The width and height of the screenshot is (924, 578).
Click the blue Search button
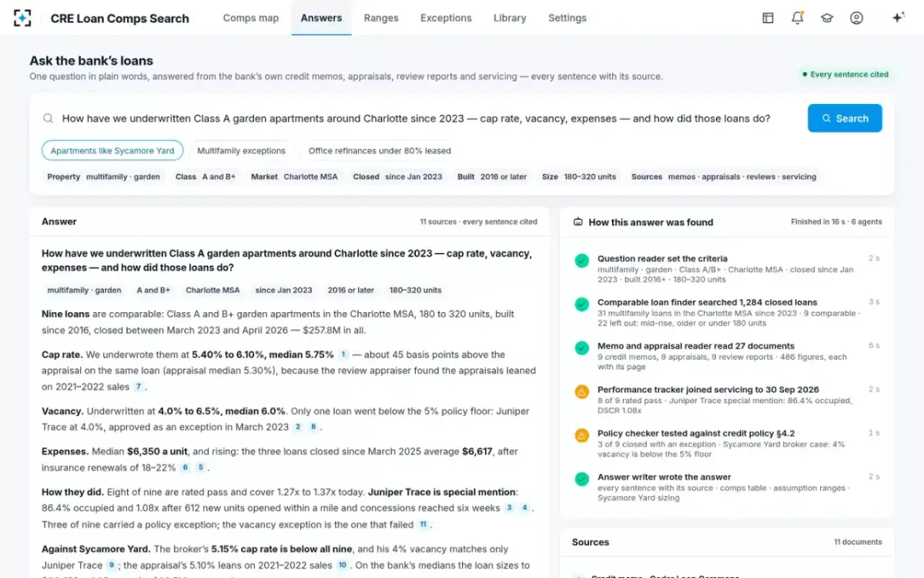click(x=845, y=119)
